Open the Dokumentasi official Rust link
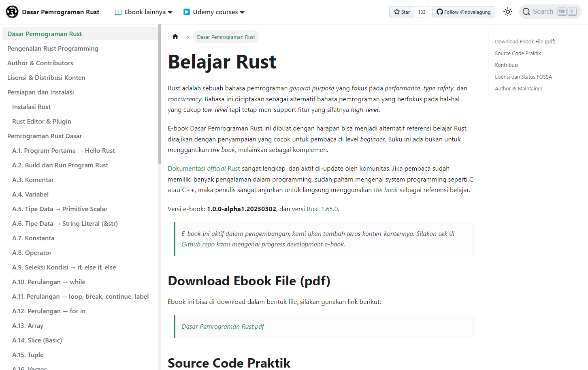This screenshot has width=588, height=370. point(204,169)
